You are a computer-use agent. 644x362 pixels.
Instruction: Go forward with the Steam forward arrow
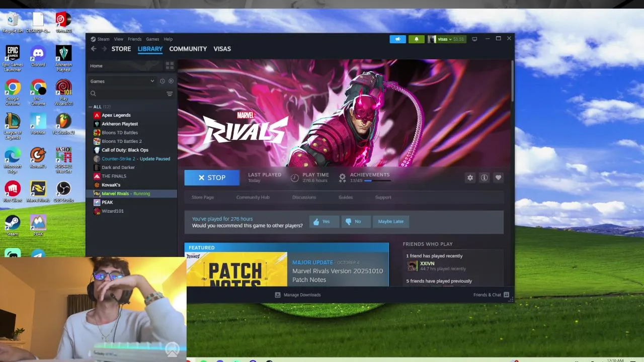click(104, 49)
